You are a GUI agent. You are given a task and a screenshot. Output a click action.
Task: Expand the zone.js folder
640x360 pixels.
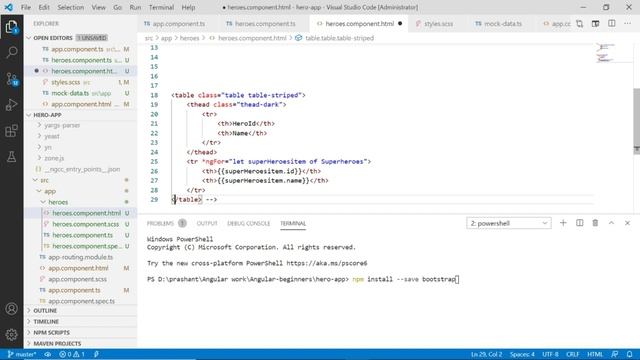54,158
